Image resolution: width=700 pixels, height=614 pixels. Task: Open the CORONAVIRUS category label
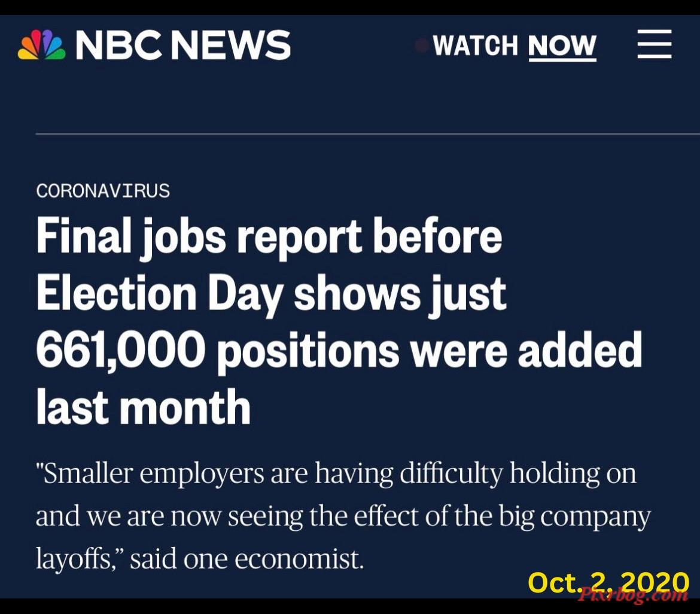pos(103,191)
